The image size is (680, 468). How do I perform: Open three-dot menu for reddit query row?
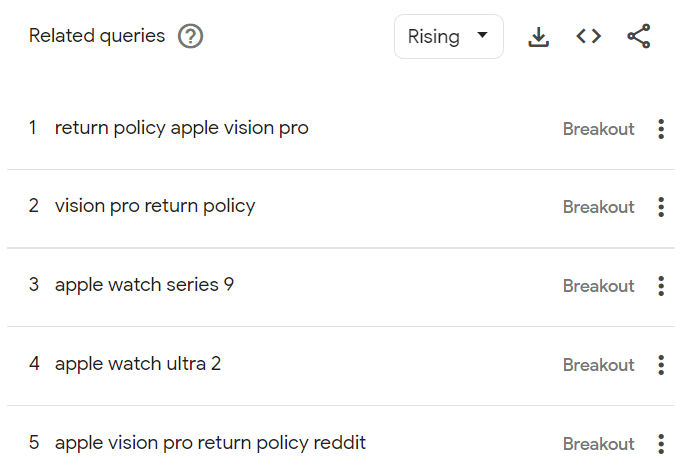click(x=661, y=444)
